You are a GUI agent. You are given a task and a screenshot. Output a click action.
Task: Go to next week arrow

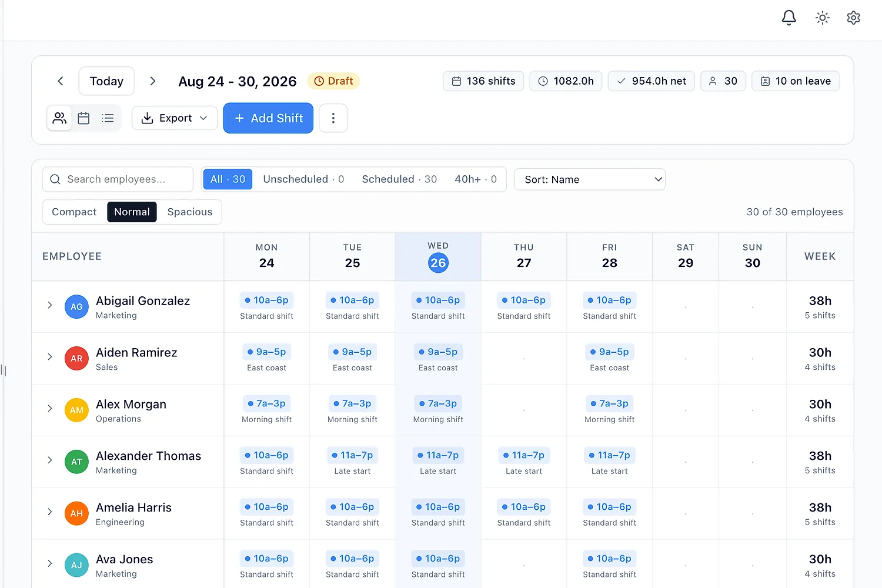tap(152, 81)
